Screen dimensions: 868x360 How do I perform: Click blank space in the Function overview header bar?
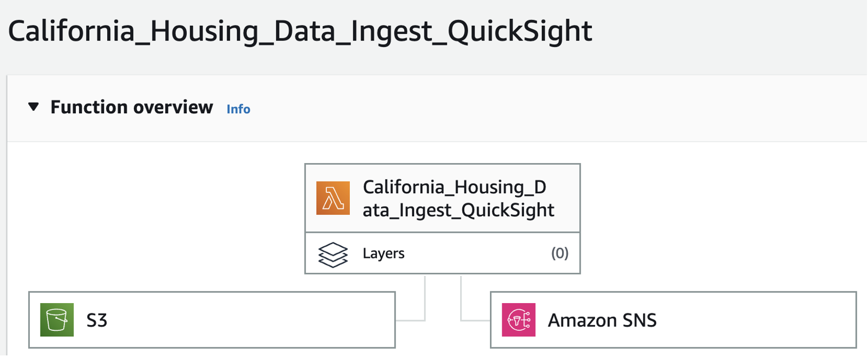pyautogui.click(x=513, y=108)
